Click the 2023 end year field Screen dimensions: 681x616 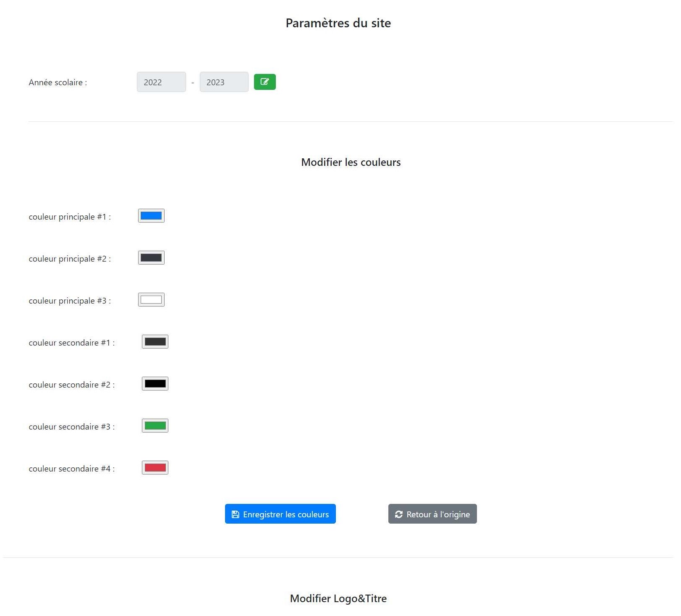click(x=224, y=82)
